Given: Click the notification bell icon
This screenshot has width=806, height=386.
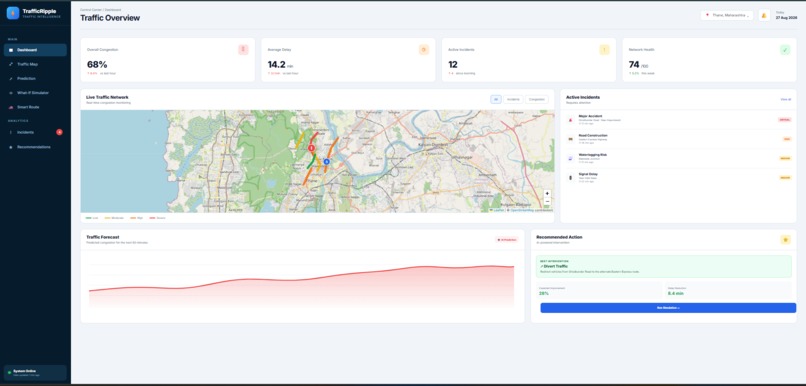Looking at the screenshot, I should tap(764, 15).
